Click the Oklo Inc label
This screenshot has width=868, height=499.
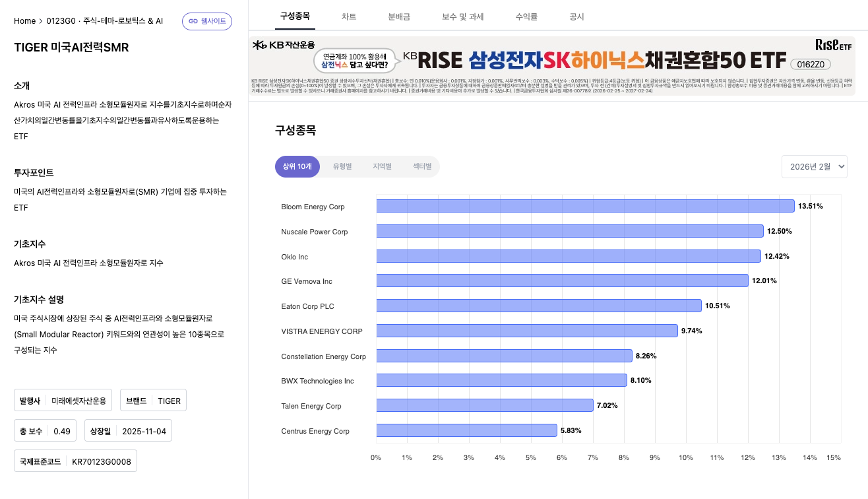click(x=294, y=257)
